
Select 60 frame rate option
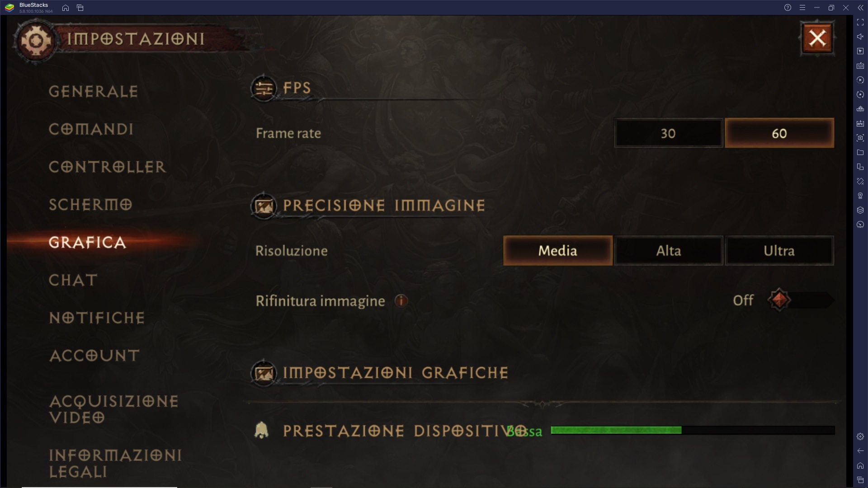[x=779, y=133]
